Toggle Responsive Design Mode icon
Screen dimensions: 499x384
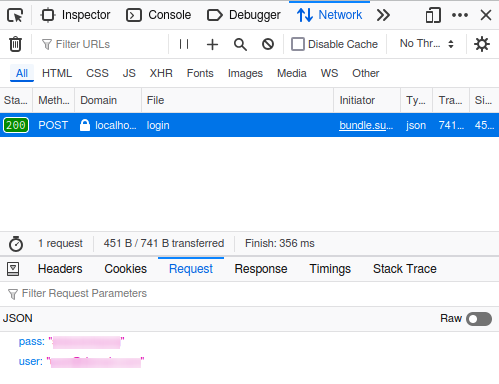tap(433, 15)
